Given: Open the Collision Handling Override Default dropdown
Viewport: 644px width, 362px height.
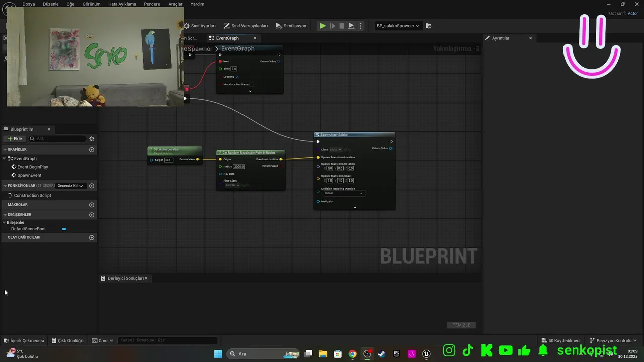Looking at the screenshot, I should (x=344, y=193).
